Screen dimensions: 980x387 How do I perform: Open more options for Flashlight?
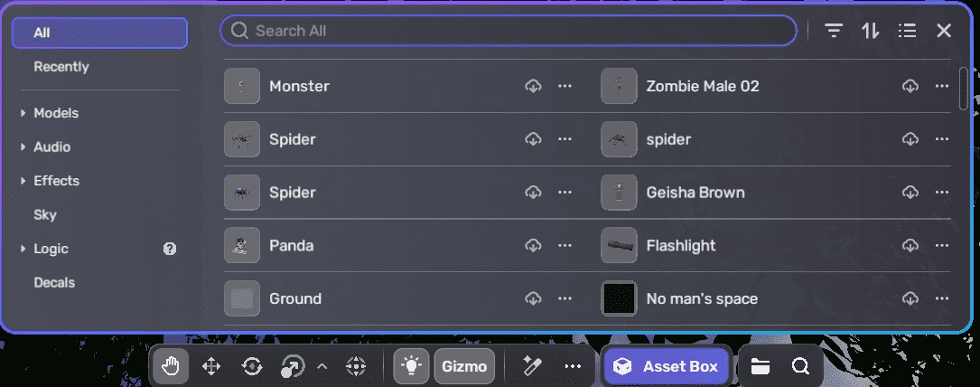coord(942,245)
